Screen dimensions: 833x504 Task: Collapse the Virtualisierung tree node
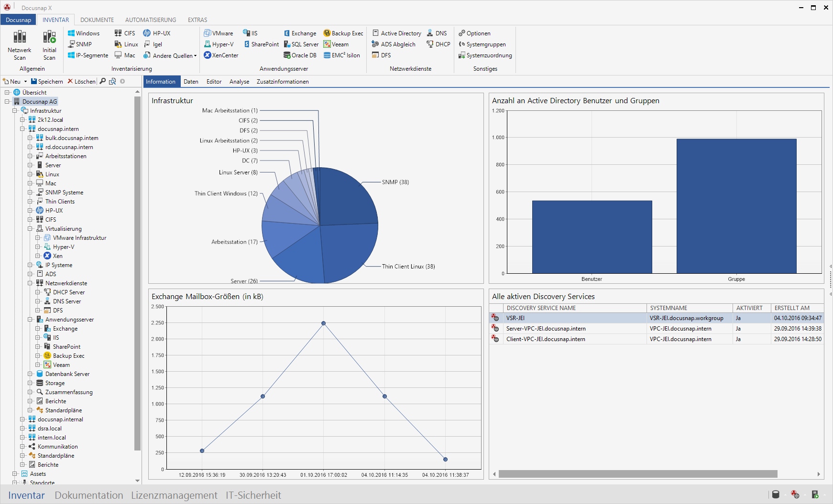click(x=30, y=229)
